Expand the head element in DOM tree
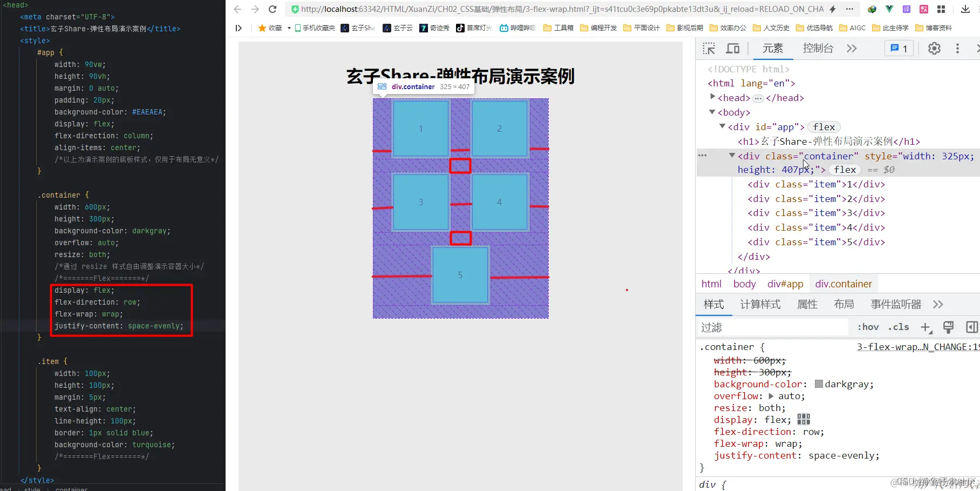 712,97
